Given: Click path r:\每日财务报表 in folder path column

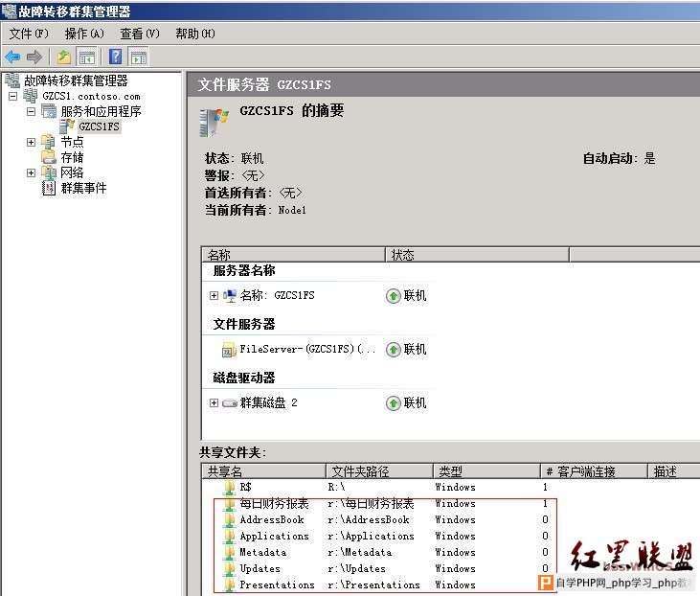Looking at the screenshot, I should 371,503.
